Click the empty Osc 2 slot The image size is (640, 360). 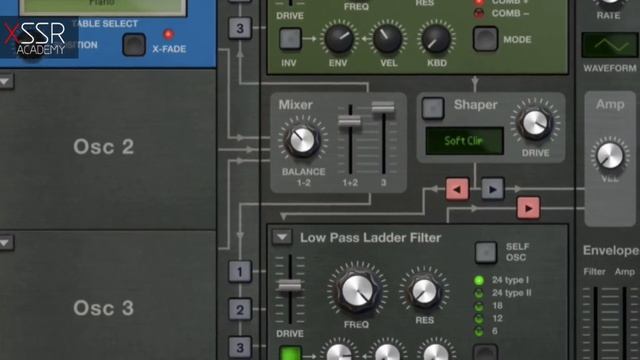[x=108, y=149]
